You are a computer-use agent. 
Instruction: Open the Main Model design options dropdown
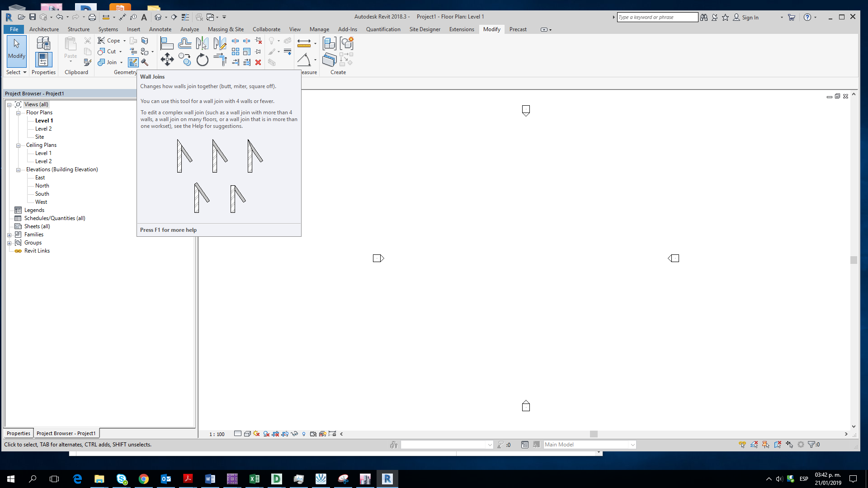[632, 445]
